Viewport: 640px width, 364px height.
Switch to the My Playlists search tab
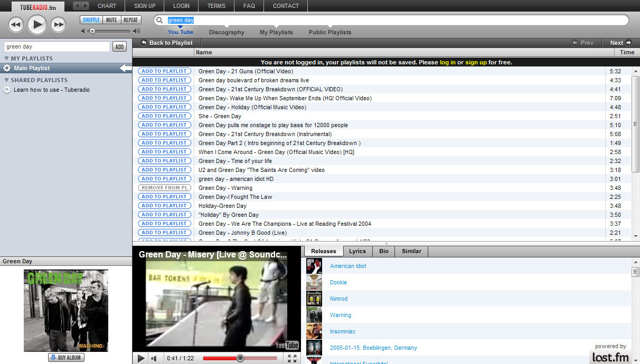click(276, 32)
